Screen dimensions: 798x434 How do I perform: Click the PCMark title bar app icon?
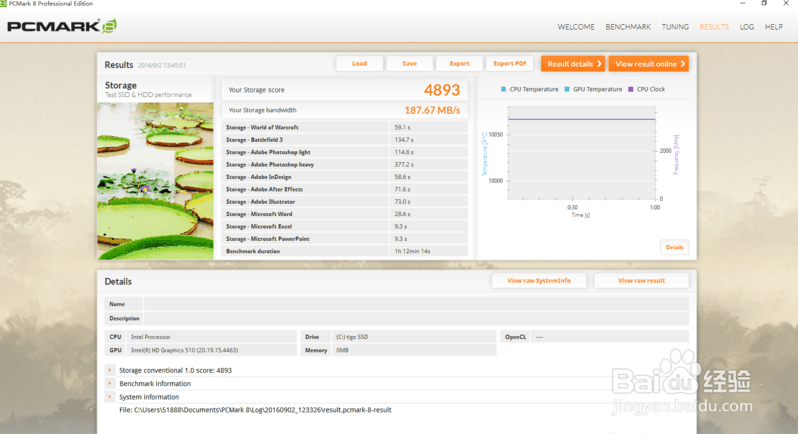click(x=3, y=4)
